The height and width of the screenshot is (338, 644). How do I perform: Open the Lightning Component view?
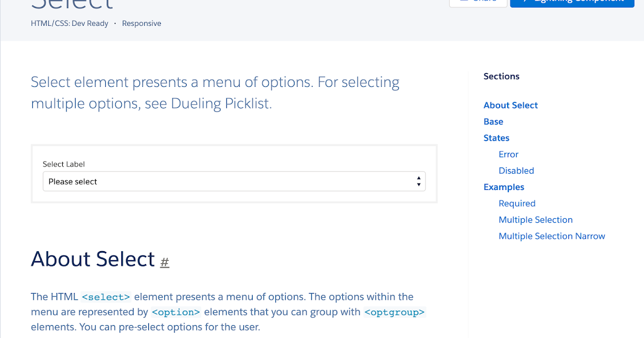click(x=572, y=2)
